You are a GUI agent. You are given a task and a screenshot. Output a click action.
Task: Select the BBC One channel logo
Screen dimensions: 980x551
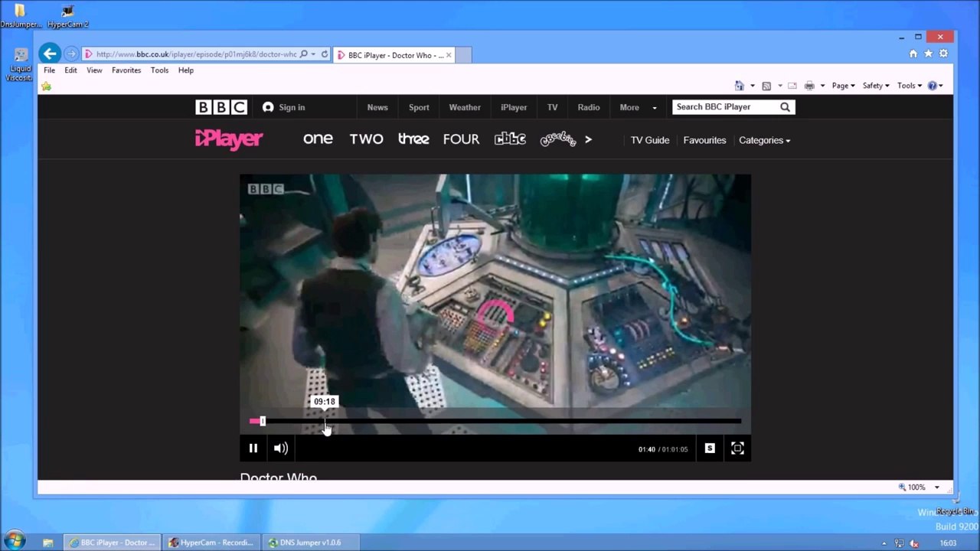coord(318,139)
